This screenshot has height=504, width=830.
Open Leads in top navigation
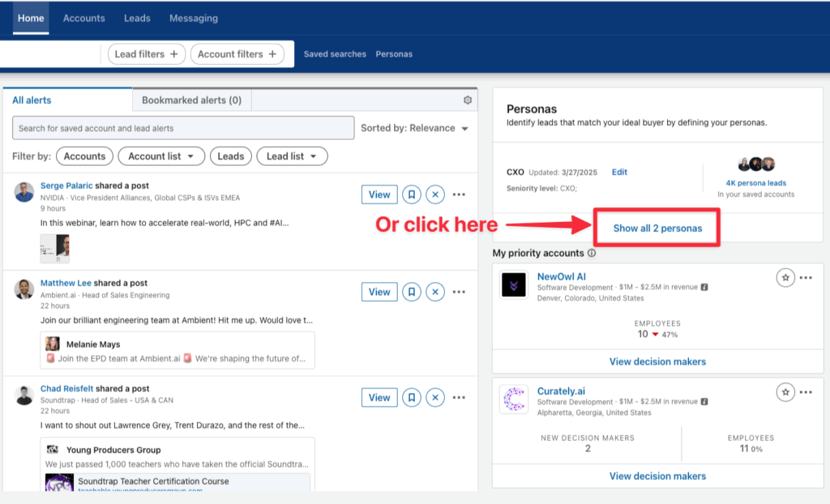click(x=137, y=18)
